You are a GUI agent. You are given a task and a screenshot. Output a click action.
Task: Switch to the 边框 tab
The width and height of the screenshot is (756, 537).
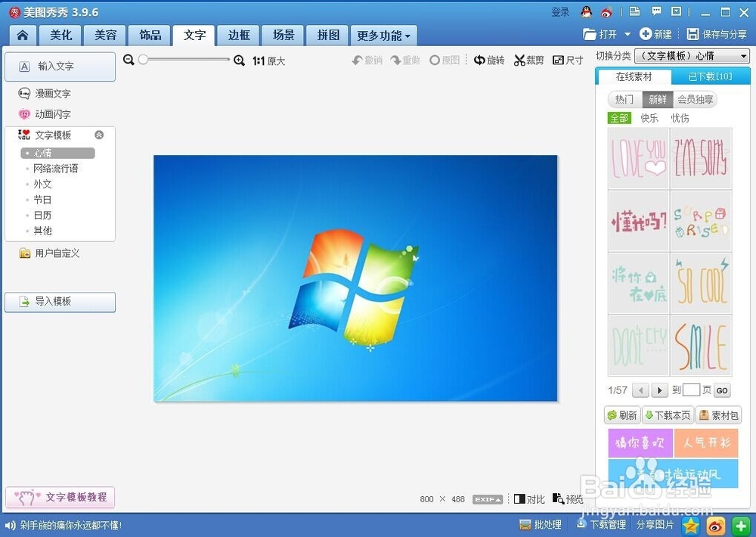[x=239, y=36]
